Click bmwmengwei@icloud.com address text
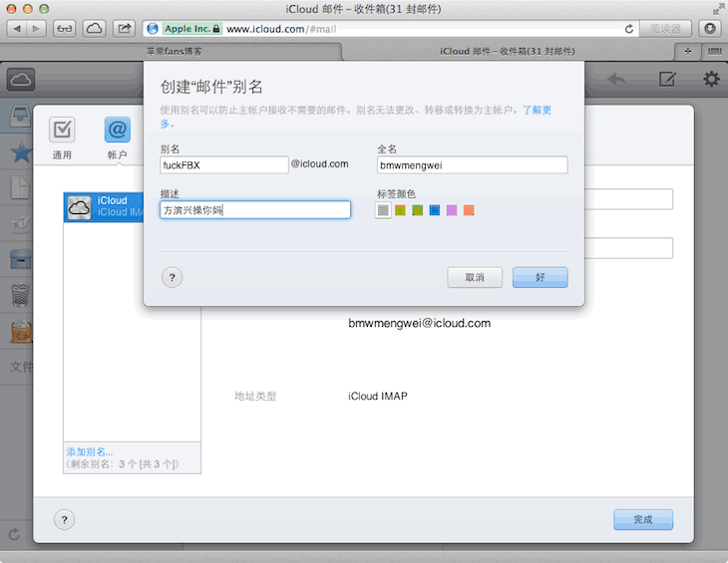The image size is (728, 563). click(419, 323)
